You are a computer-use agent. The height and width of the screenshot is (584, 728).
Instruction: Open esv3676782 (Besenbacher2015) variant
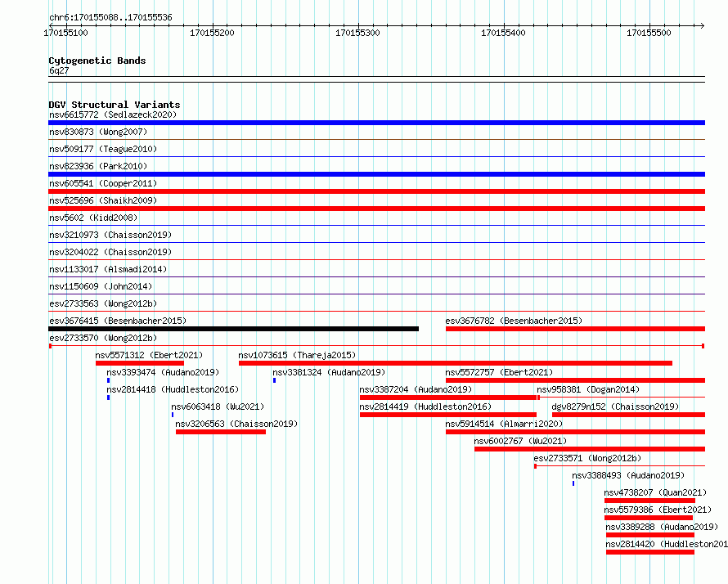pos(514,321)
